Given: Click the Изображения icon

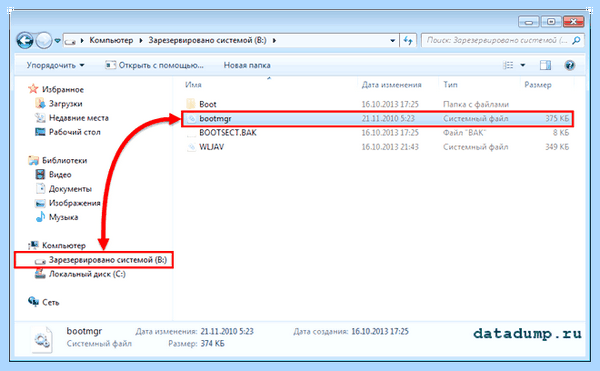Looking at the screenshot, I should tap(40, 203).
